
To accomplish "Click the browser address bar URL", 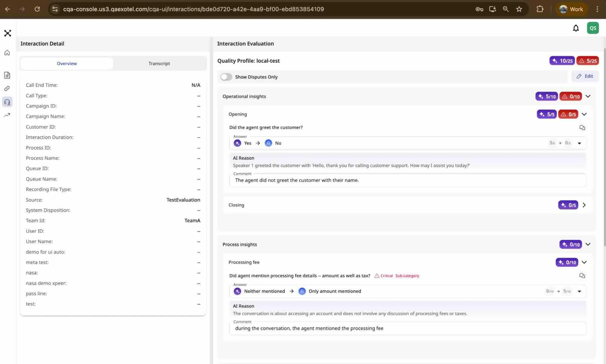I will pos(193,9).
